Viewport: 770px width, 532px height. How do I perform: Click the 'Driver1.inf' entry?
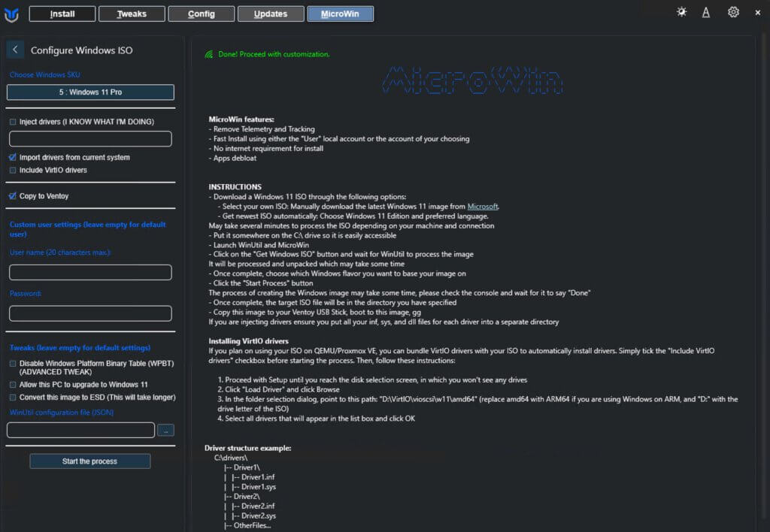(x=259, y=477)
